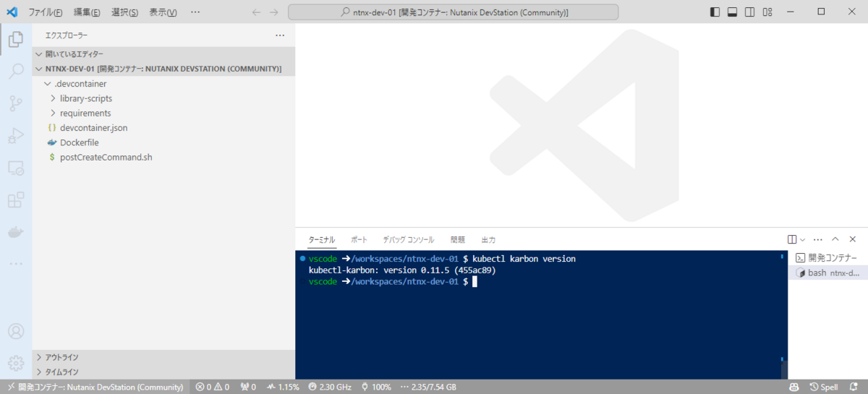
Task: Collapse the NTNX-DEV-01 workspace section
Action: tap(164, 69)
